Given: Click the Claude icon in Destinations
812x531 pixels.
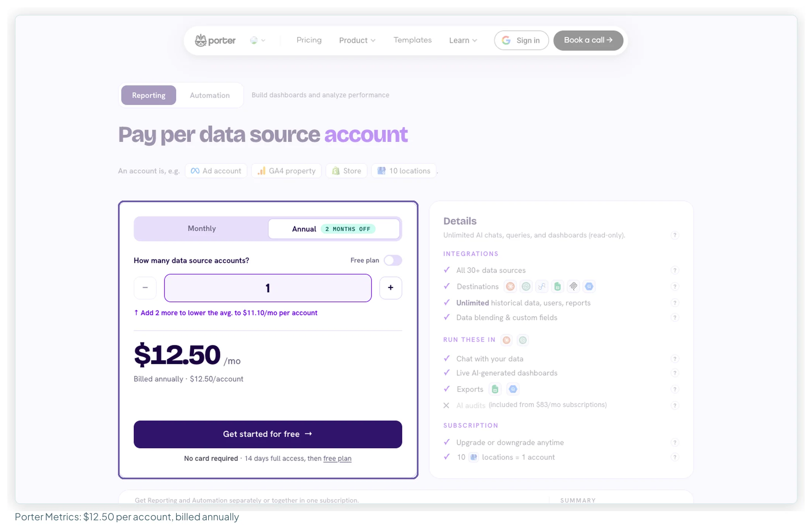Looking at the screenshot, I should pyautogui.click(x=510, y=286).
